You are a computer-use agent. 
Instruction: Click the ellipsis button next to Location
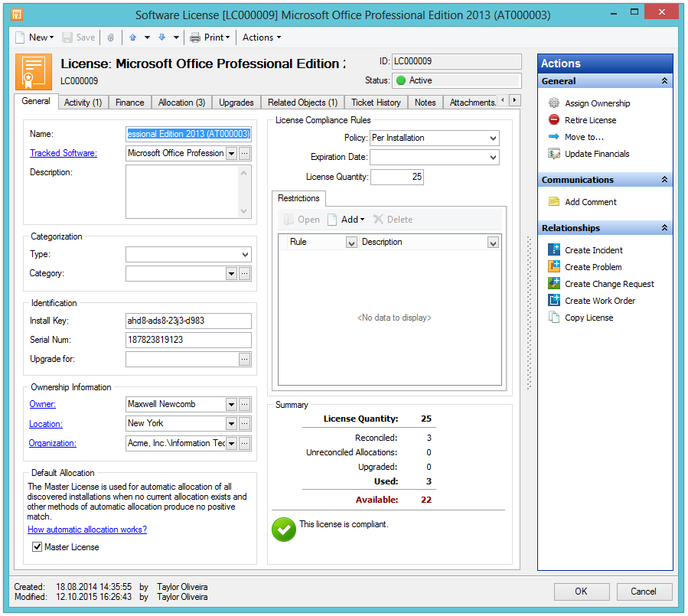tap(245, 424)
